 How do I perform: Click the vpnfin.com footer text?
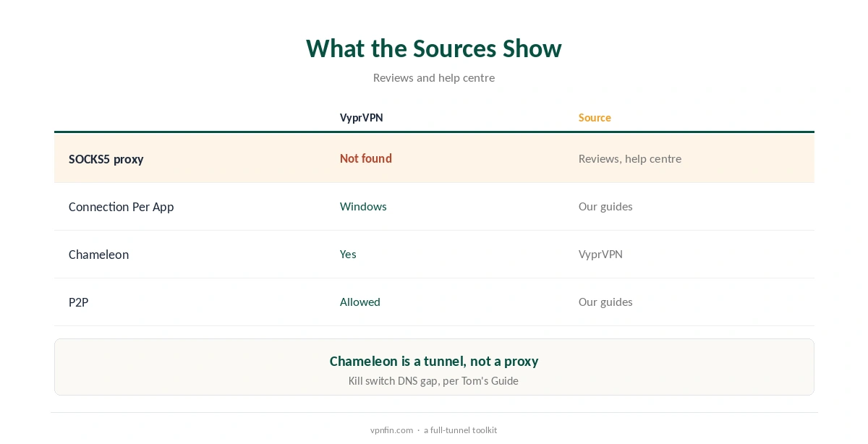pyautogui.click(x=391, y=430)
